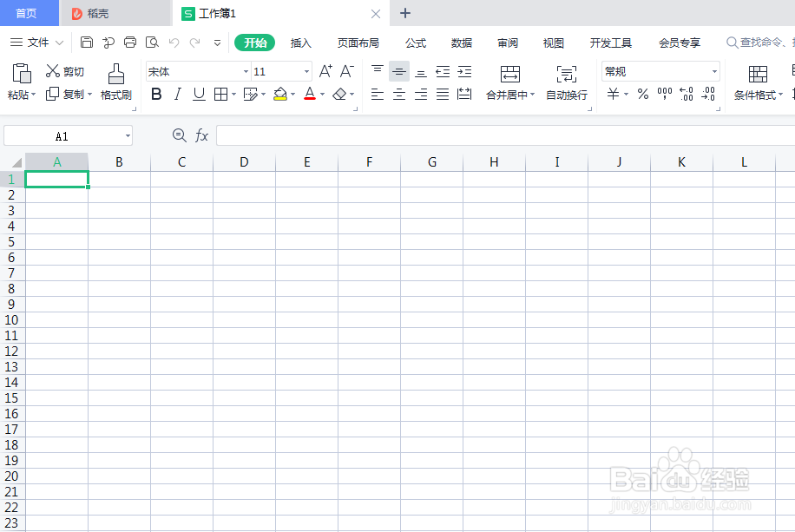The width and height of the screenshot is (795, 532).
Task: Click the eraser clear-format icon
Action: [x=339, y=95]
